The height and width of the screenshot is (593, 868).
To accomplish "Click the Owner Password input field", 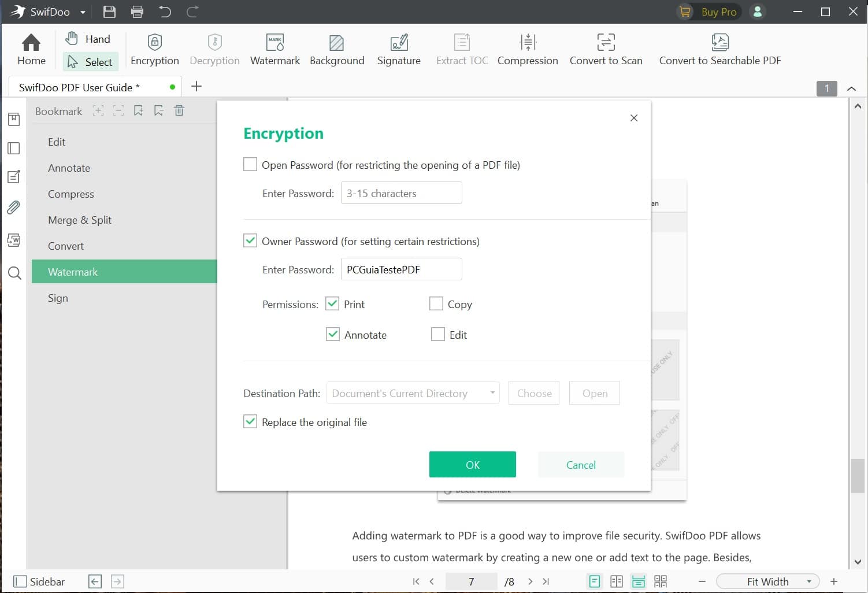I will click(x=401, y=269).
